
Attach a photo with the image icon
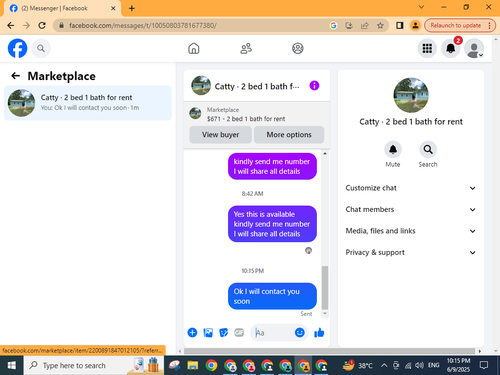(208, 332)
